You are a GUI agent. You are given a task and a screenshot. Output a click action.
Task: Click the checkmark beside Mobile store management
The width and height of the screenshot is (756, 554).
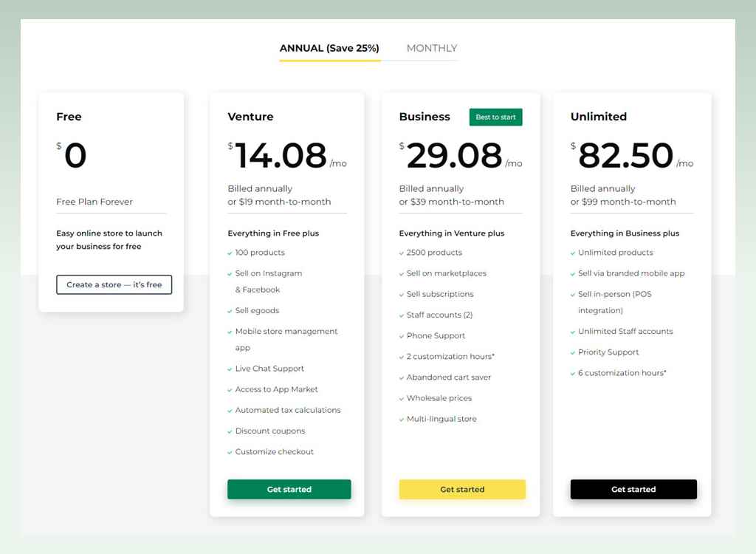click(x=230, y=332)
